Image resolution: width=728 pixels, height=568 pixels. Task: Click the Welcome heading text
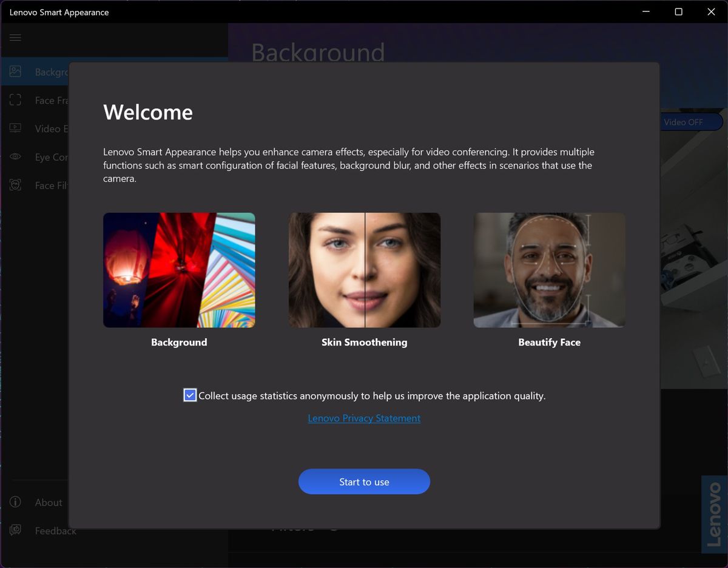pyautogui.click(x=148, y=112)
